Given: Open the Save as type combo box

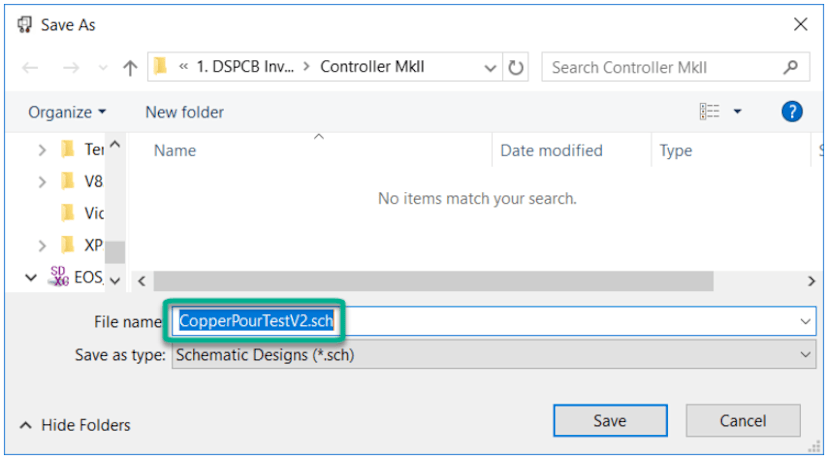Looking at the screenshot, I should 494,355.
